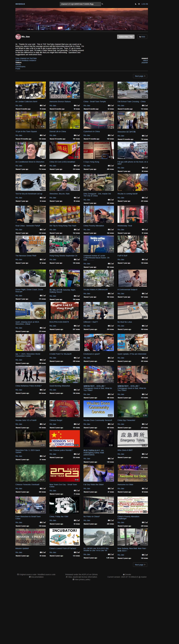
Task: Click Watch on YouTube icon for Who Gives A $hit?
Action: (143, 454)
